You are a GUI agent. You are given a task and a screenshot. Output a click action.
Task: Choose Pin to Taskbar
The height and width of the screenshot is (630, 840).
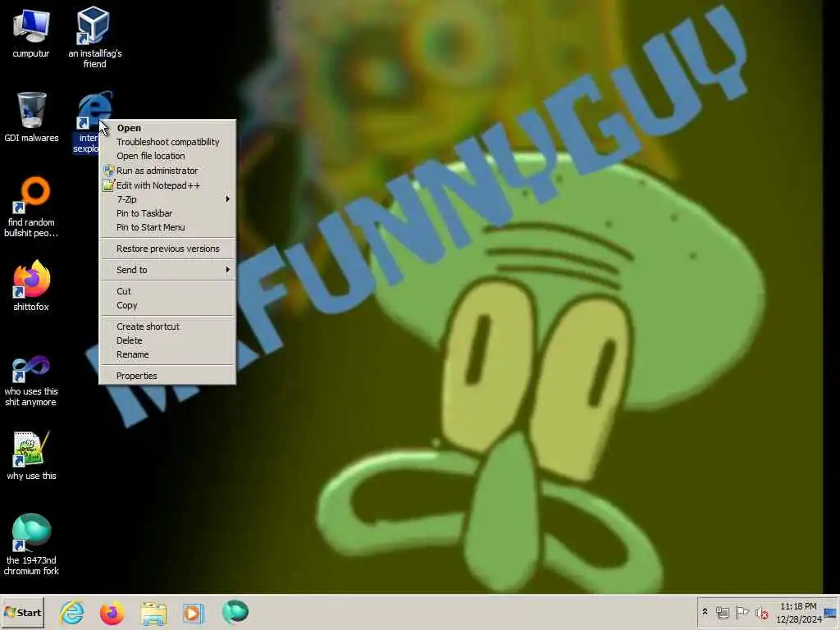tap(167, 213)
